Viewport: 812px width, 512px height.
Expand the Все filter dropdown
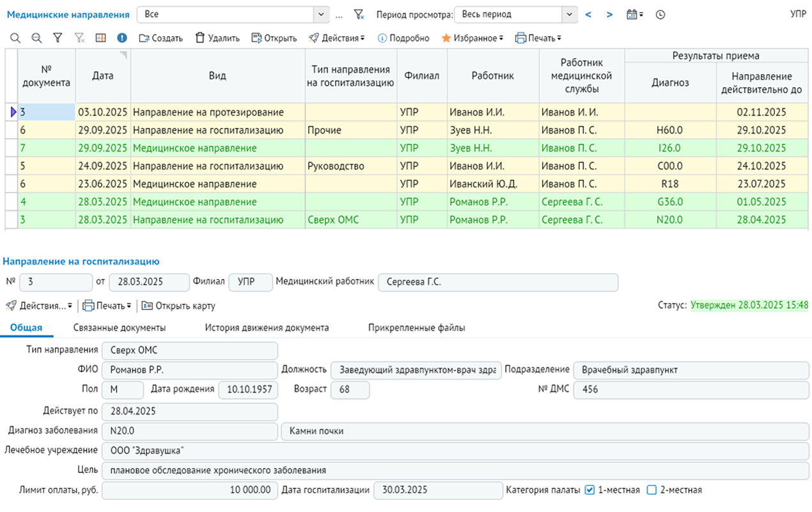coord(321,14)
